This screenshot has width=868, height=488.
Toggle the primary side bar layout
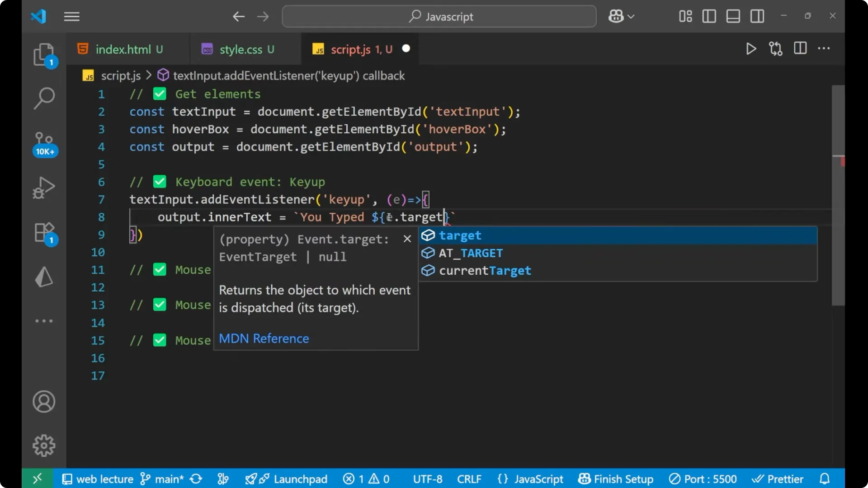pyautogui.click(x=709, y=16)
